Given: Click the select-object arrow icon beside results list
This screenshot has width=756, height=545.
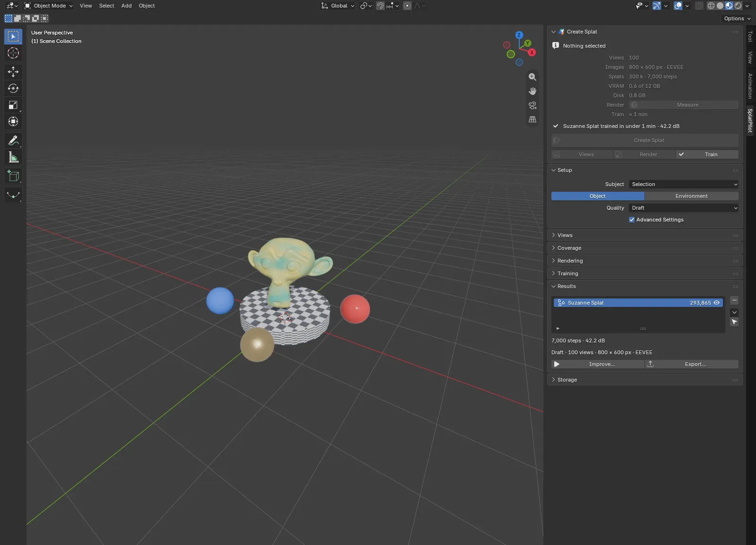Looking at the screenshot, I should click(x=734, y=322).
